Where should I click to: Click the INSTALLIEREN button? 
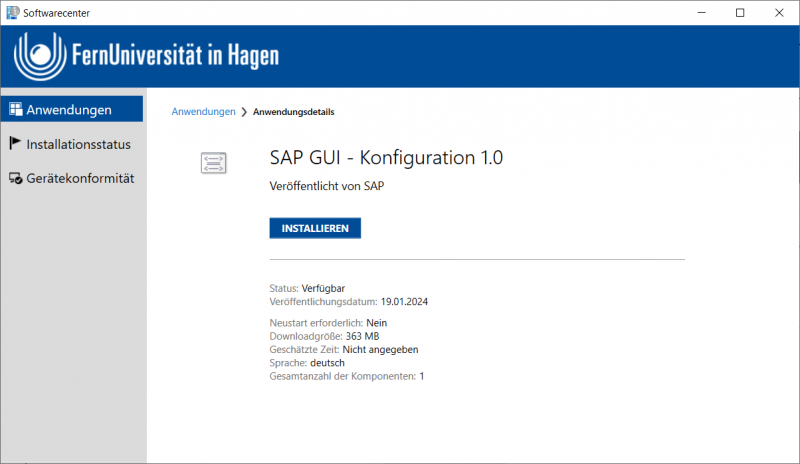pos(315,228)
